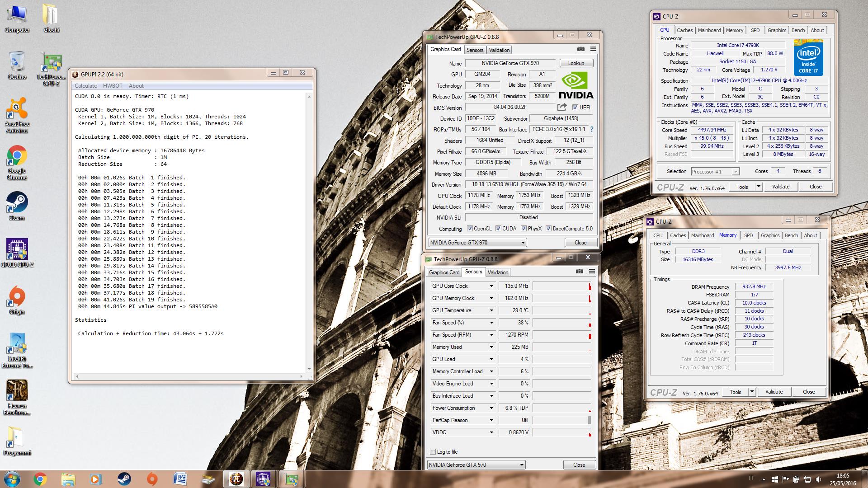Open the GPU Core Clock sensor dropdown
This screenshot has height=488, width=868.
point(491,286)
